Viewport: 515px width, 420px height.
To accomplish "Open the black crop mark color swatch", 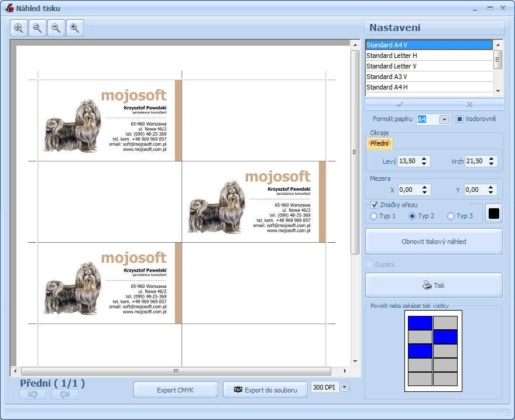I will 494,214.
